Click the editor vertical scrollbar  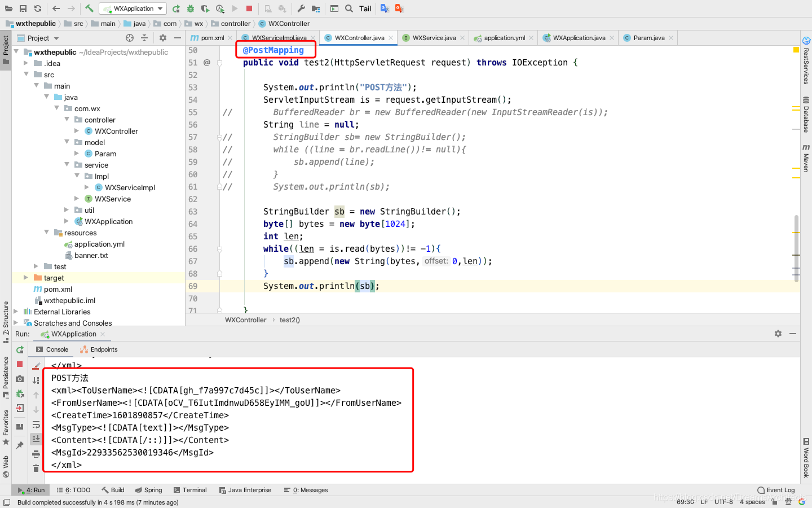(796, 248)
